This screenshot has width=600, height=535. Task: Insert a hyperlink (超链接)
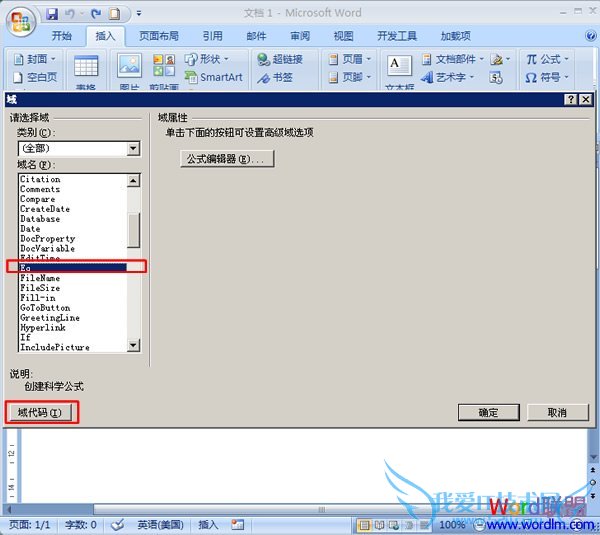280,59
